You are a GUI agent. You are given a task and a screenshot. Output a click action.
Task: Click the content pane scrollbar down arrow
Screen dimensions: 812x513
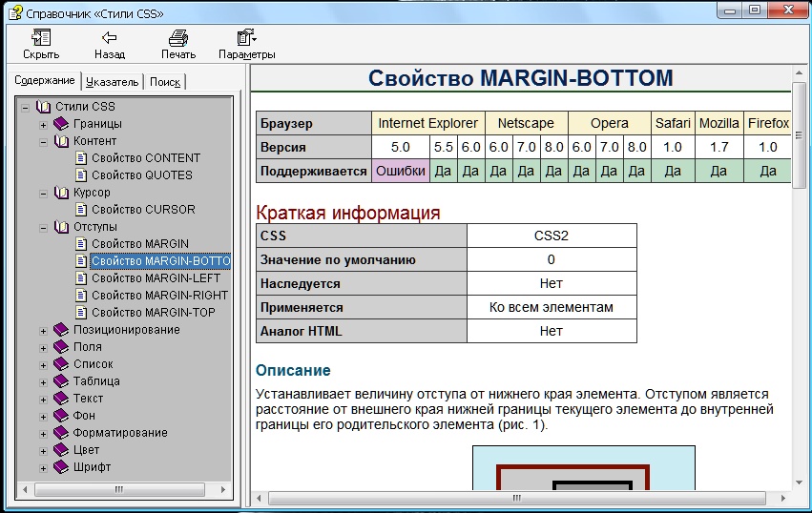point(800,482)
